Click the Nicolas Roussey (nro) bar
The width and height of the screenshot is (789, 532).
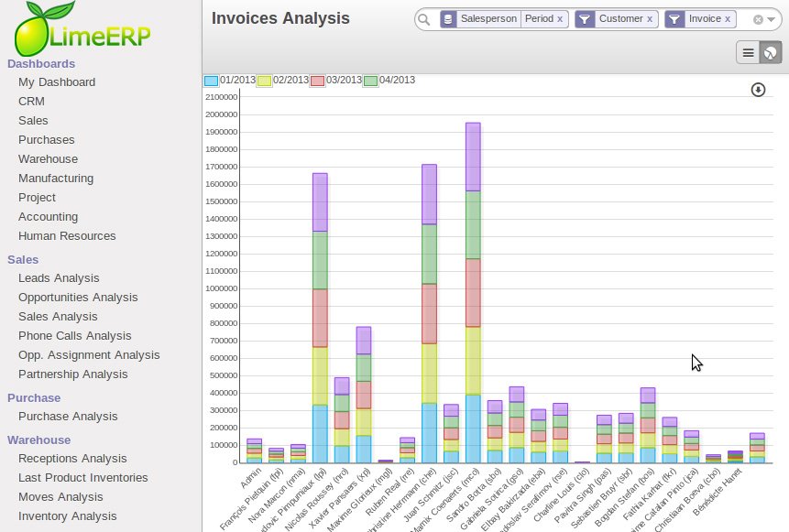click(x=342, y=420)
